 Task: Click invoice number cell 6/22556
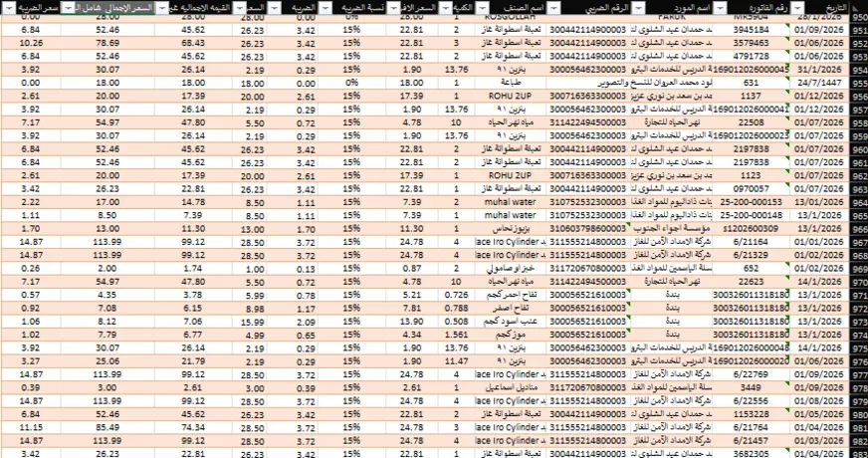pos(752,401)
